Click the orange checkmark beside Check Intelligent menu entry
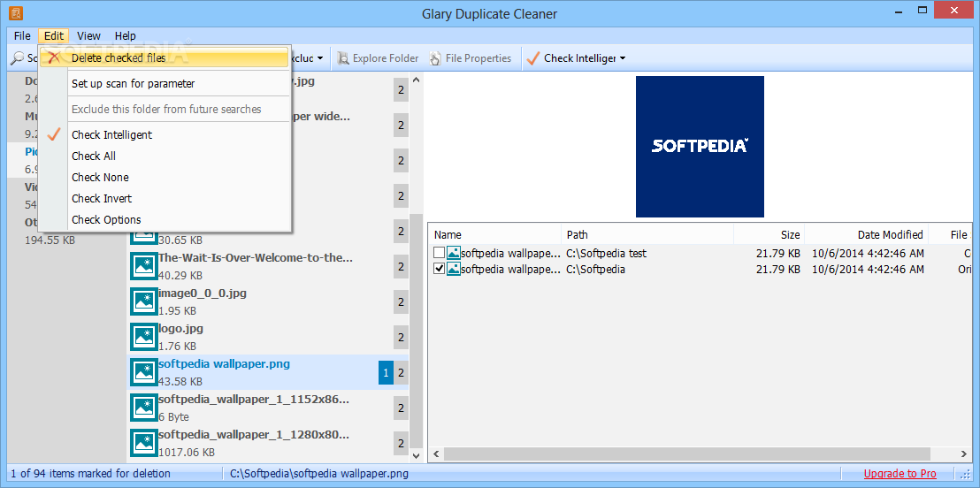Screen dimensions: 980x488 pos(55,135)
